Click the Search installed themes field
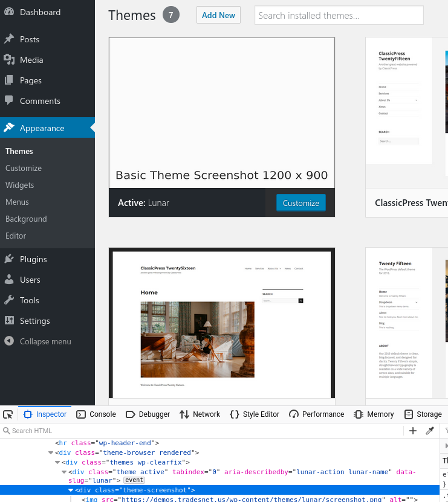The width and height of the screenshot is (448, 502). 339,16
